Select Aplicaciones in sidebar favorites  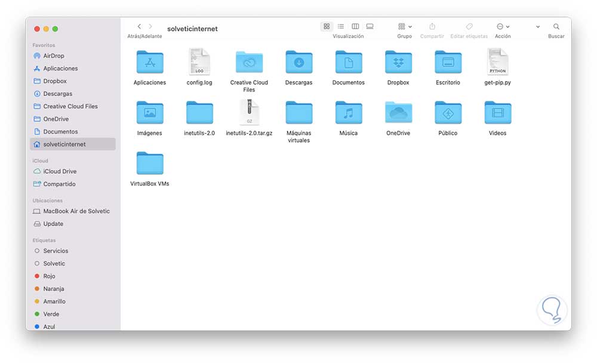point(73,69)
